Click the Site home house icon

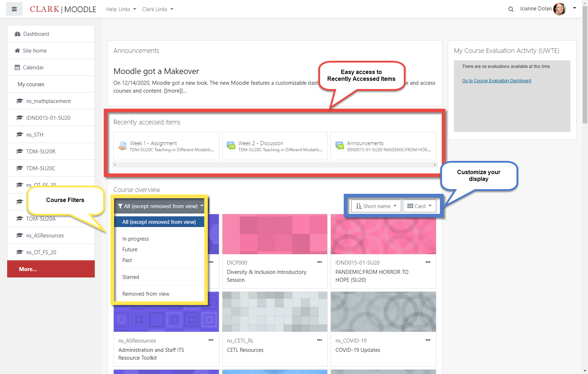coord(17,51)
